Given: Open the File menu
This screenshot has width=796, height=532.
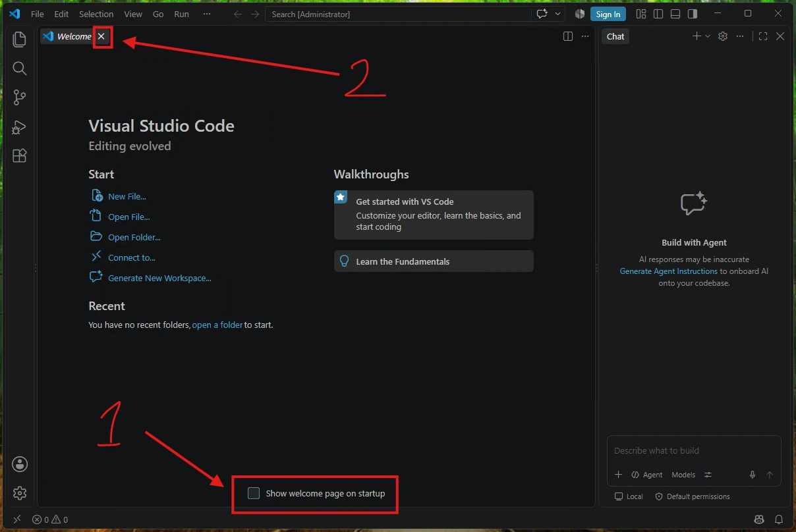Looking at the screenshot, I should pyautogui.click(x=38, y=14).
